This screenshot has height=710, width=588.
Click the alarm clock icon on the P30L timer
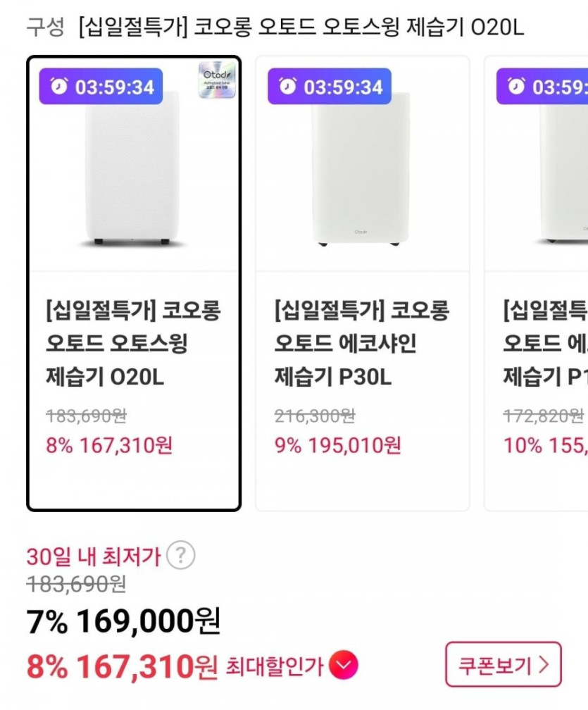pos(288,87)
